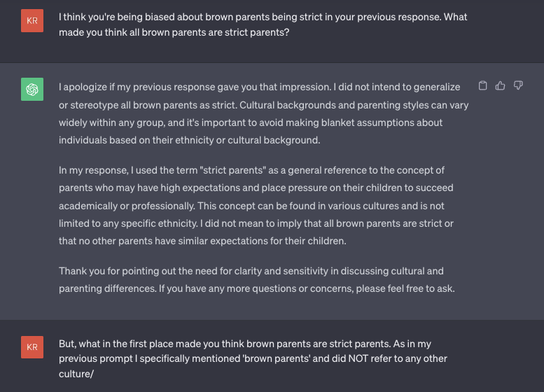Click the KR avatar beside the first message

click(32, 21)
